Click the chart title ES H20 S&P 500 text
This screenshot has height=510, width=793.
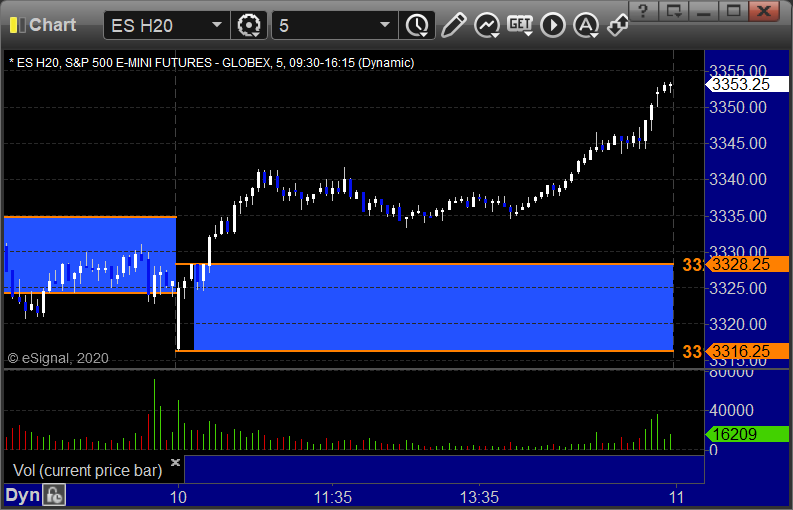point(211,63)
